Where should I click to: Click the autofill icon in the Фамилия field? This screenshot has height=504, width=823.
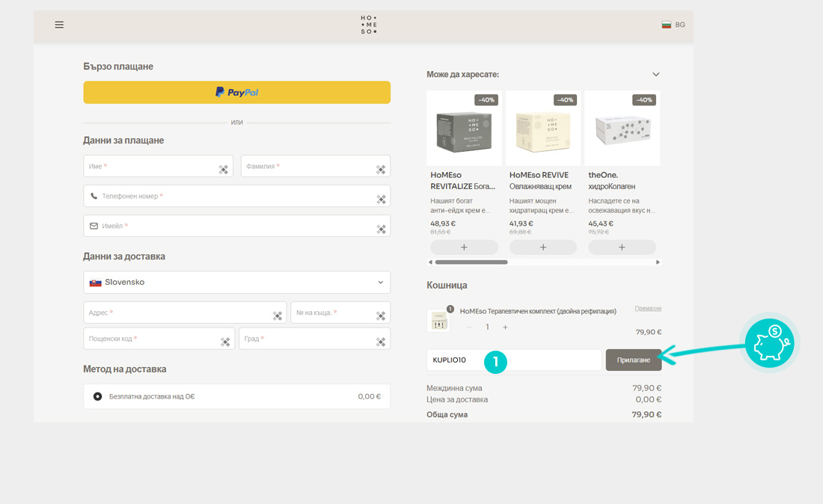381,170
